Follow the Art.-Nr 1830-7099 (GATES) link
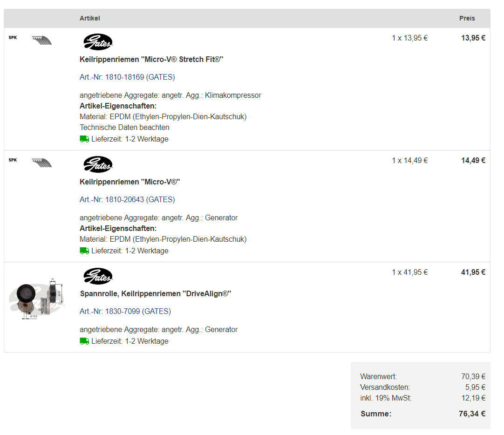This screenshot has height=435, width=504. coord(125,311)
